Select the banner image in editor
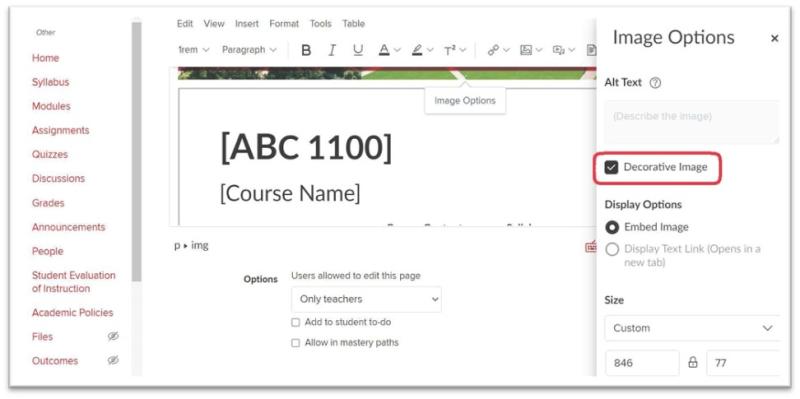 click(x=386, y=73)
